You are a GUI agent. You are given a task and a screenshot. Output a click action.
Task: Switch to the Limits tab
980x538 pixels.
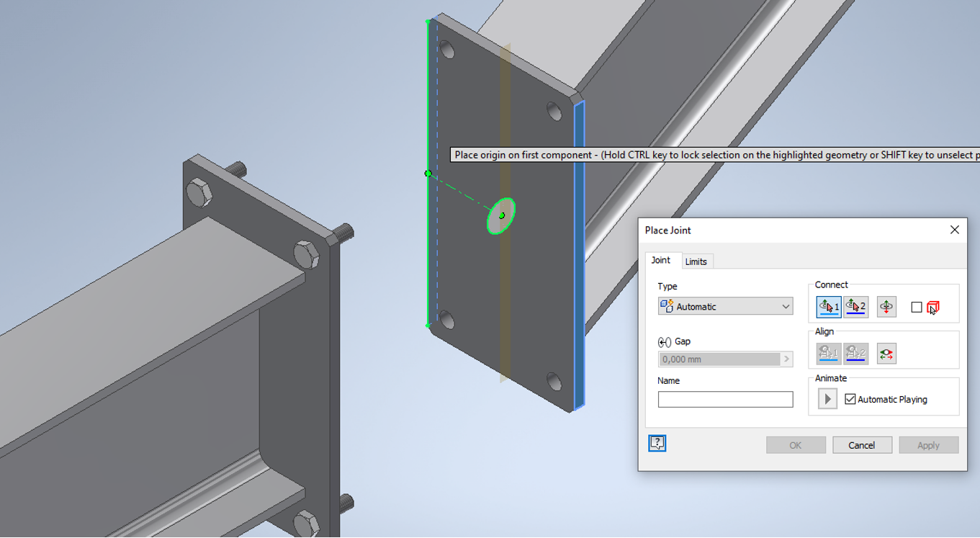point(696,261)
